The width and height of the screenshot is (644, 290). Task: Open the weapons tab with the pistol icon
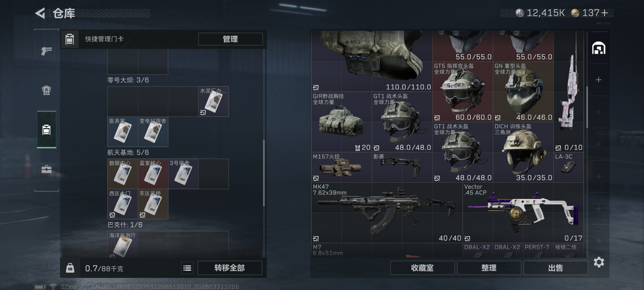click(47, 51)
